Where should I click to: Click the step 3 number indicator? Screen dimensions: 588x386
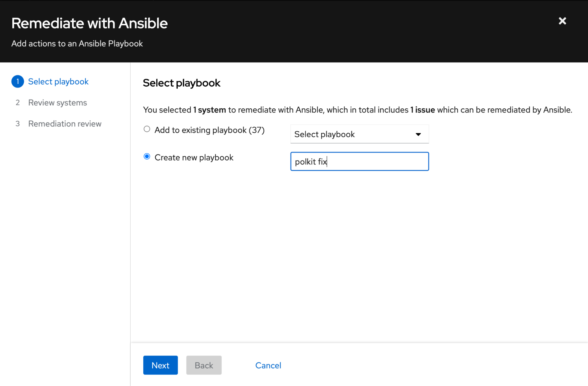(x=18, y=124)
